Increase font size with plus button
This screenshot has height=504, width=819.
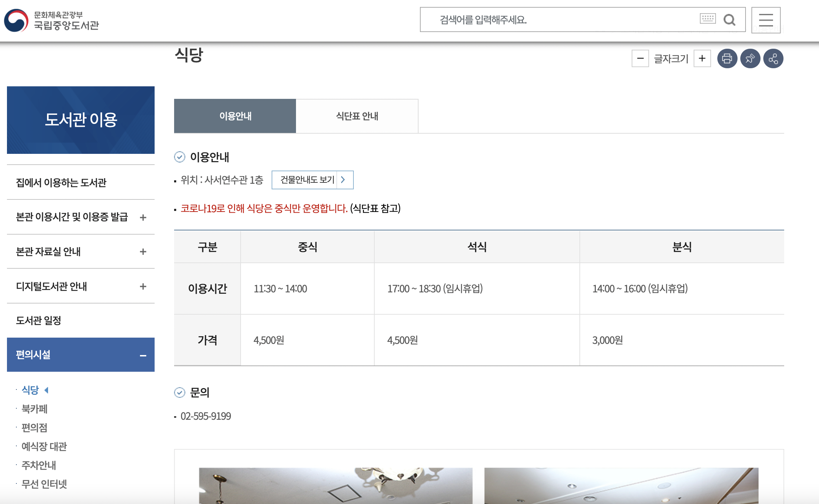702,58
